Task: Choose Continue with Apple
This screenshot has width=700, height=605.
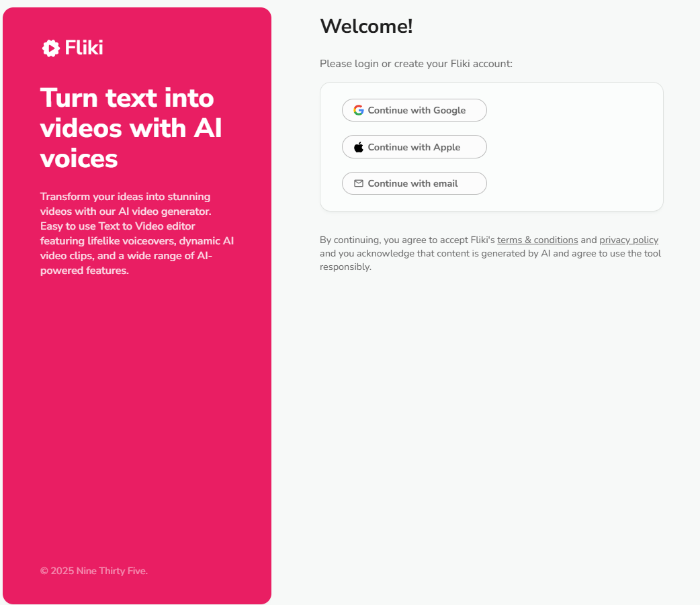Action: (x=414, y=147)
